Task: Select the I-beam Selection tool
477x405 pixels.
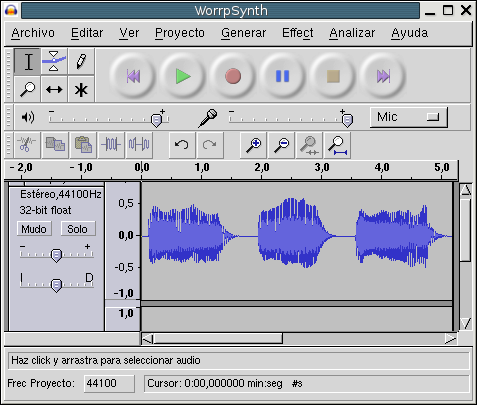Action: 27,61
